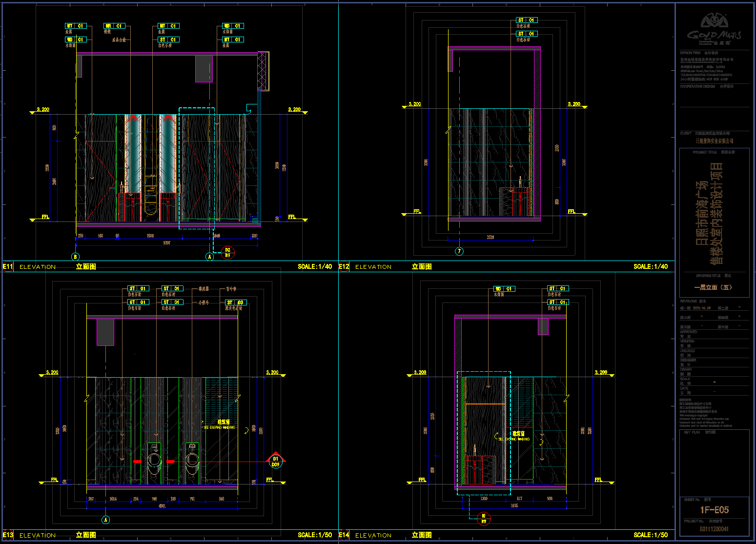Click the 1F-E05 sheet number

(714, 510)
